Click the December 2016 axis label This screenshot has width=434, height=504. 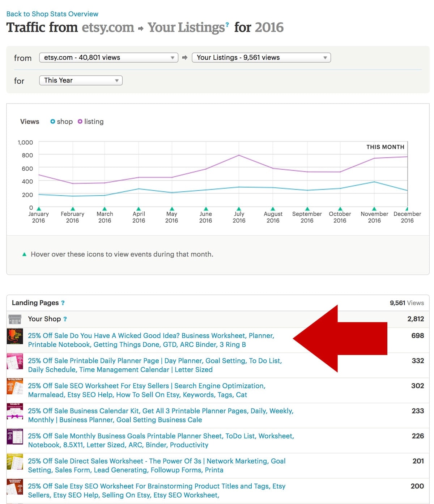(x=407, y=217)
